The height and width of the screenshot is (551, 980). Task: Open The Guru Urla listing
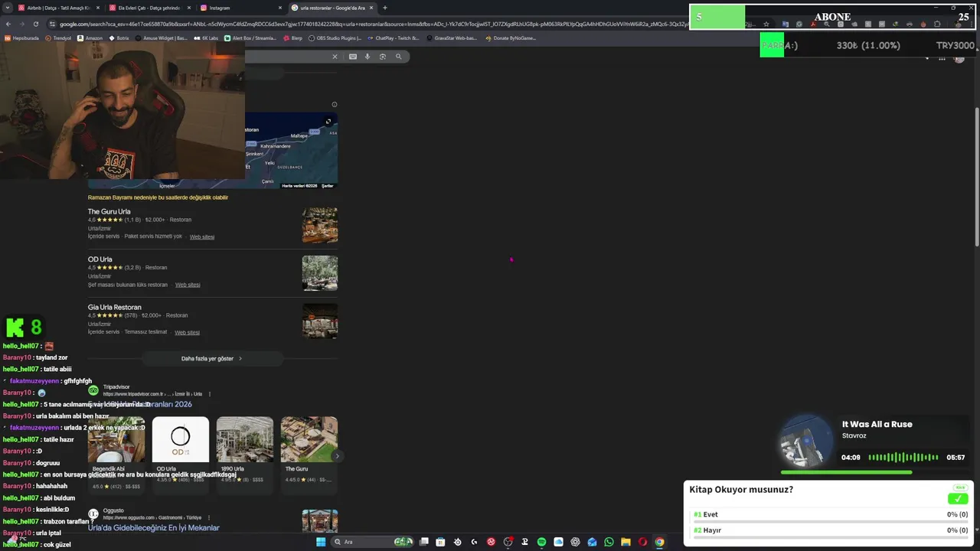click(109, 211)
